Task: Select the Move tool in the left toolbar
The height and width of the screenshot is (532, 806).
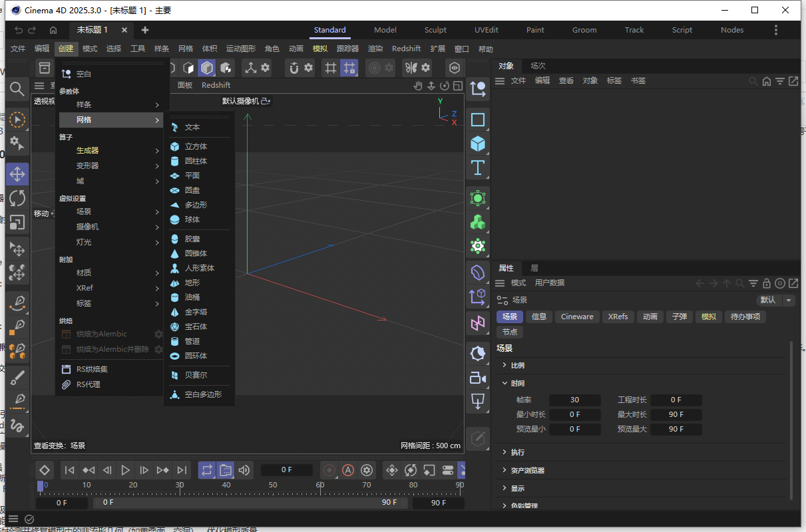Action: coord(17,174)
